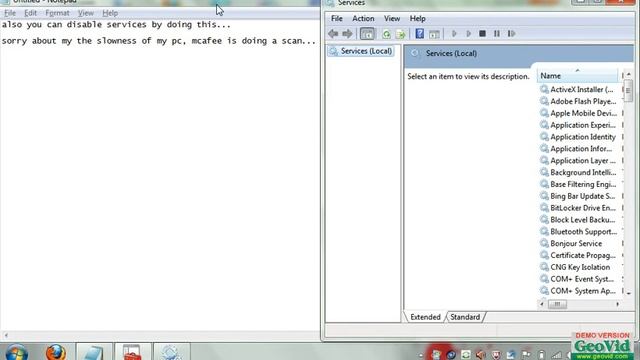This screenshot has width=640, height=360.
Task: Click services list horizontal scroll-left arrow
Action: [542, 304]
